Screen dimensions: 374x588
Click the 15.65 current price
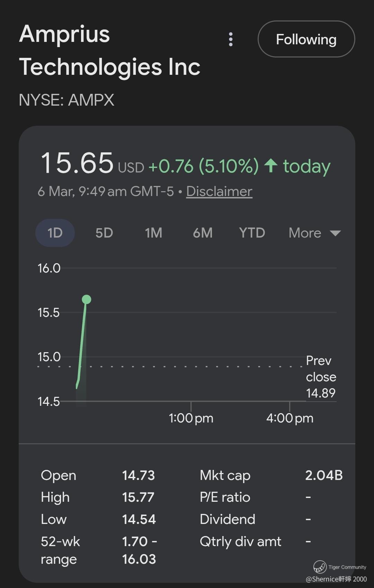77,163
